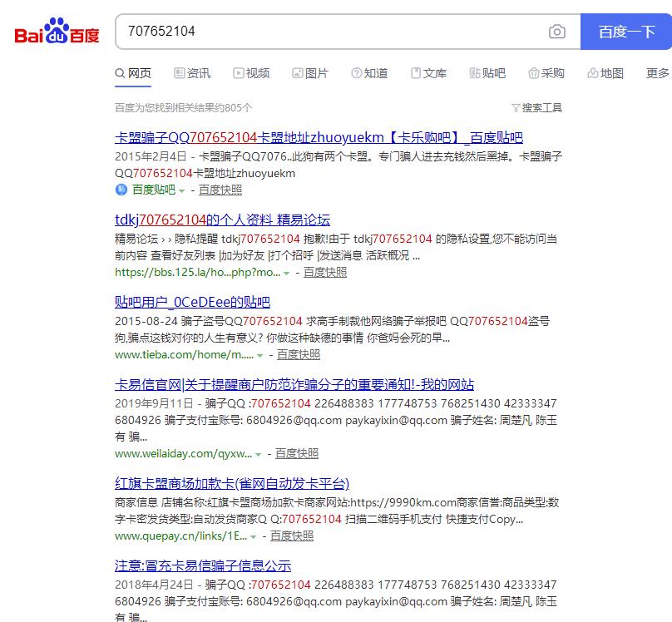
Task: Select the 网页 tab
Action: point(133,73)
